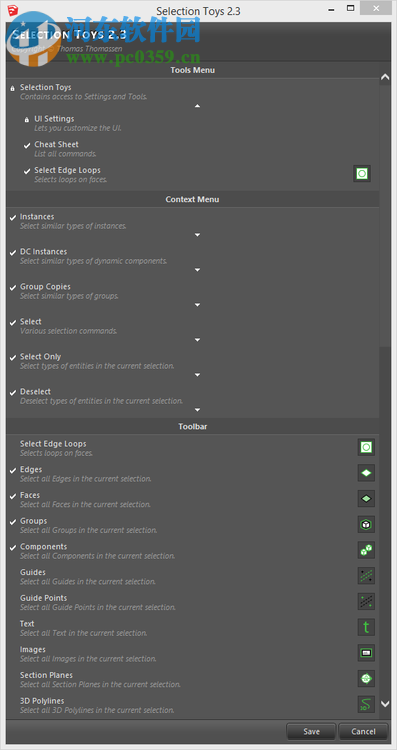Click the 'Guides' toolbar entry label
This screenshot has width=397, height=750.
click(33, 572)
